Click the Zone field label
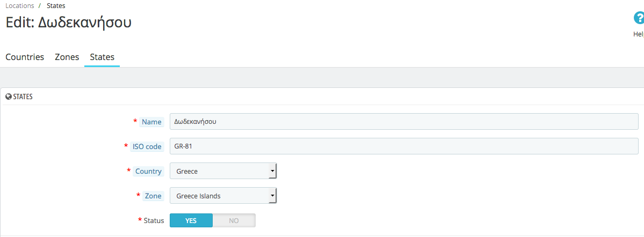This screenshot has height=237, width=644. point(153,196)
